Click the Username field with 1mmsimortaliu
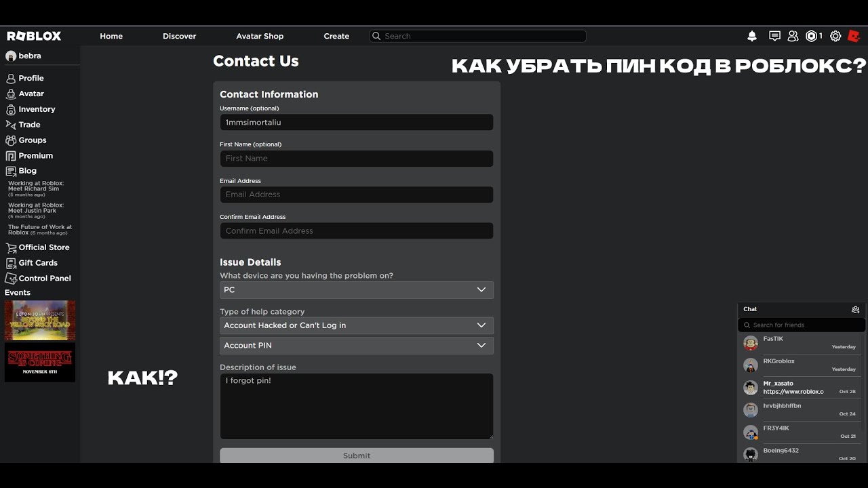The height and width of the screenshot is (488, 868). 357,123
